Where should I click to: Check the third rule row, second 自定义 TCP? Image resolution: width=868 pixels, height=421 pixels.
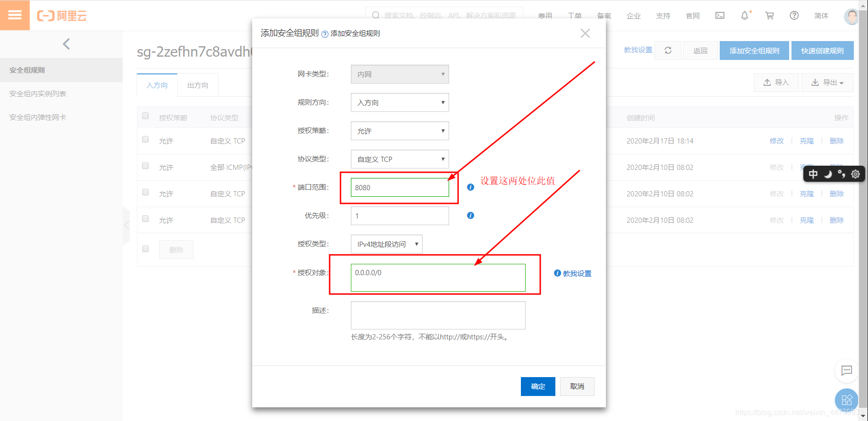click(145, 193)
